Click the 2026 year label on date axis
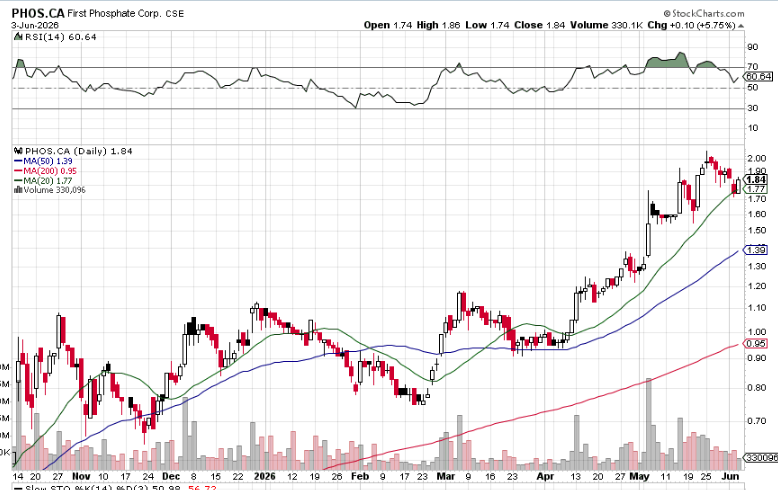The width and height of the screenshot is (778, 490). 264,476
